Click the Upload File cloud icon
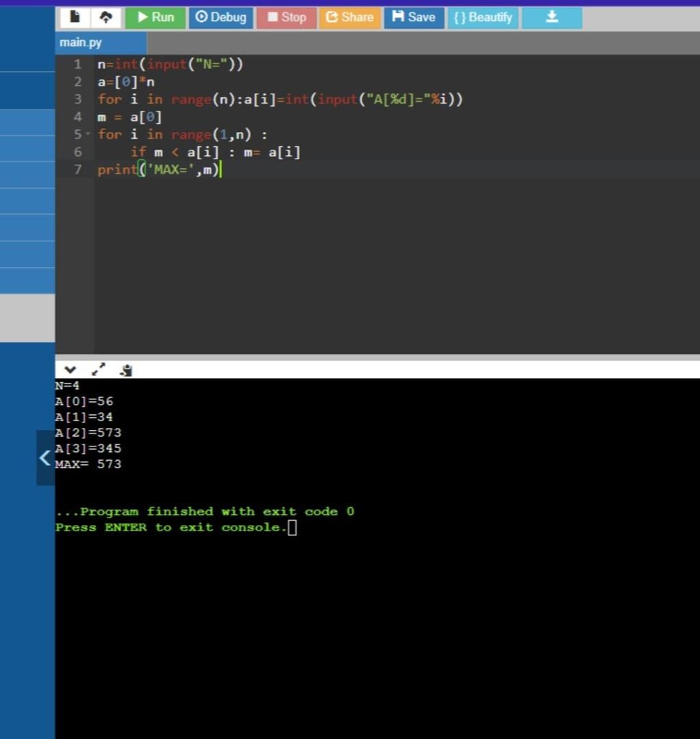 click(106, 17)
